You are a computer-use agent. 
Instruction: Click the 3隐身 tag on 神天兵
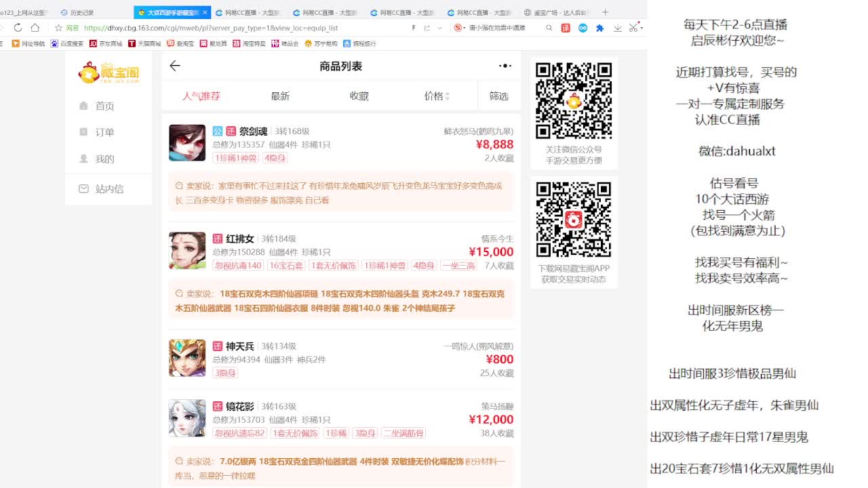pyautogui.click(x=225, y=373)
